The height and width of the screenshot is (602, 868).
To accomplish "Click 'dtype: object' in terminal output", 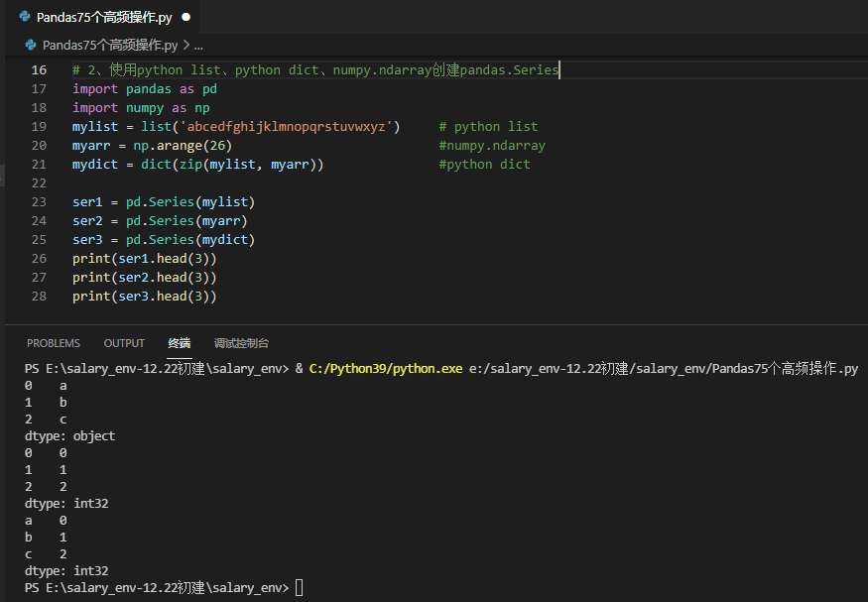I will (x=69, y=436).
